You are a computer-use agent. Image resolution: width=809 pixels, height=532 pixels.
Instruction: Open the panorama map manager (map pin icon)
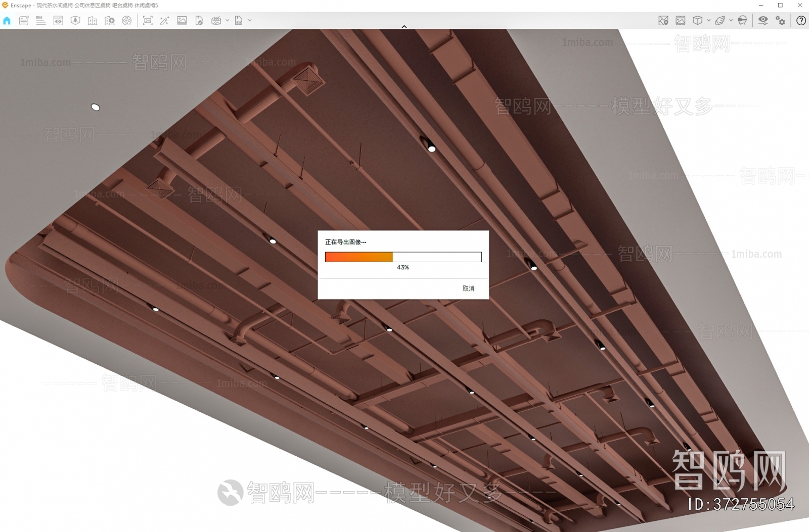tap(663, 21)
